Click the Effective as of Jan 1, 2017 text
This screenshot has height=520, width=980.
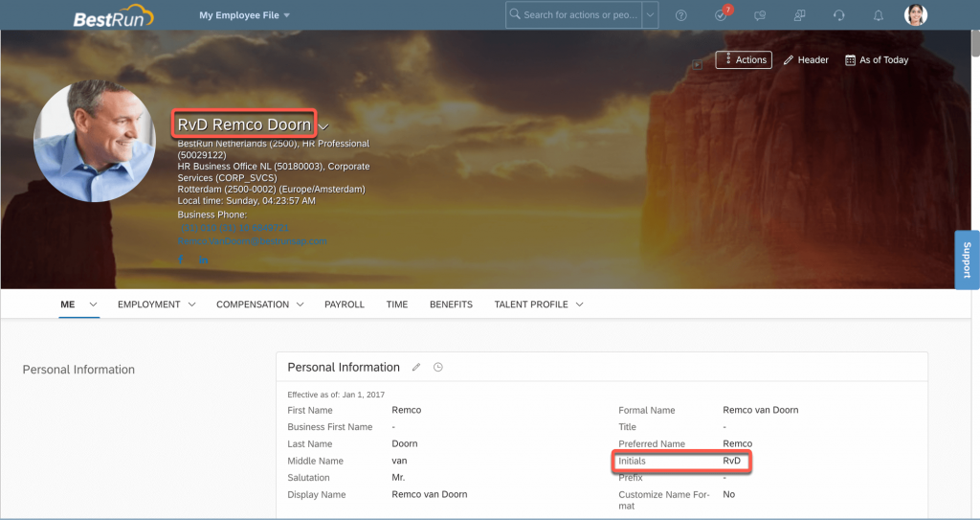pyautogui.click(x=336, y=395)
